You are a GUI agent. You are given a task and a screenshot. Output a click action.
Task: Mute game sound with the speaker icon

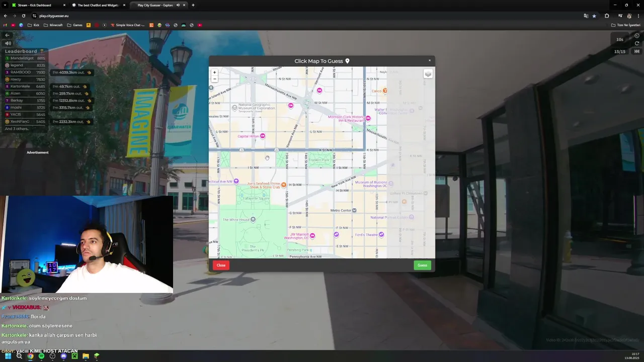click(8, 43)
